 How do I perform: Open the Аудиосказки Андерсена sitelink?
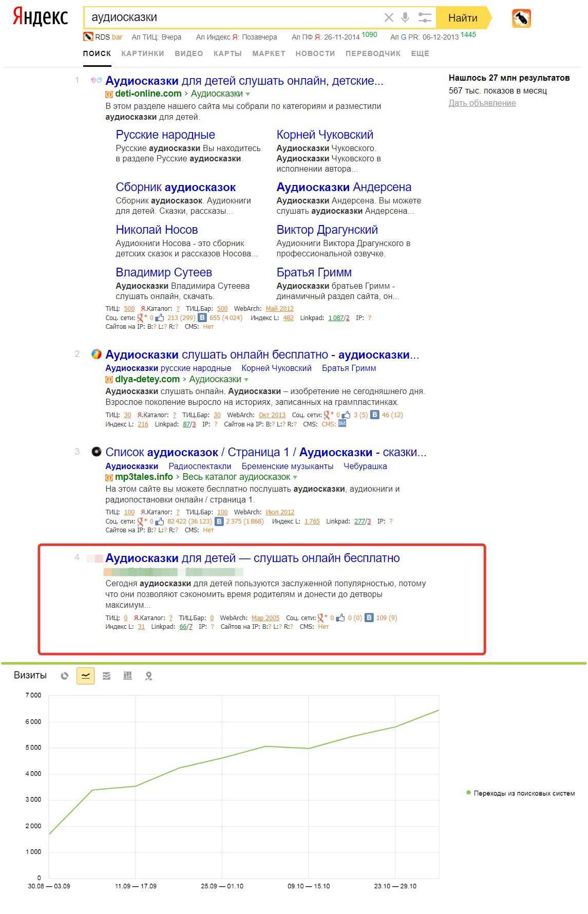[x=344, y=187]
